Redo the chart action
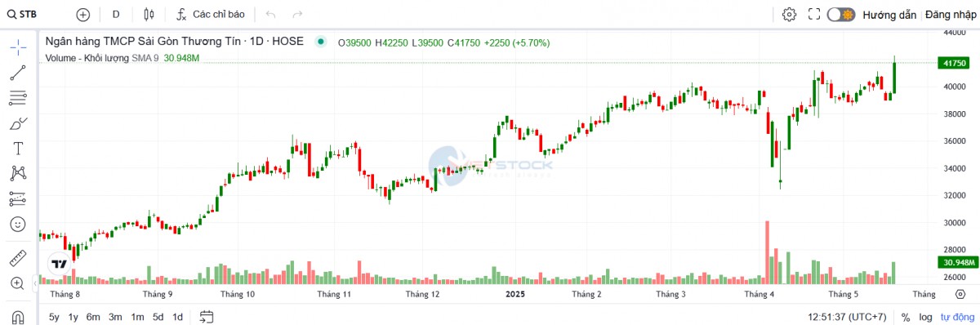Screen dimensions: 980x325 [x=297, y=14]
